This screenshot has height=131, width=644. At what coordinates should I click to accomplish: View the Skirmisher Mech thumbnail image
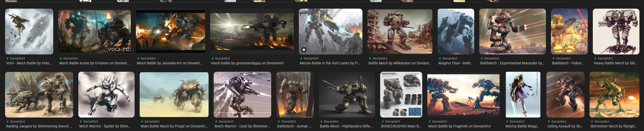click(x=614, y=95)
